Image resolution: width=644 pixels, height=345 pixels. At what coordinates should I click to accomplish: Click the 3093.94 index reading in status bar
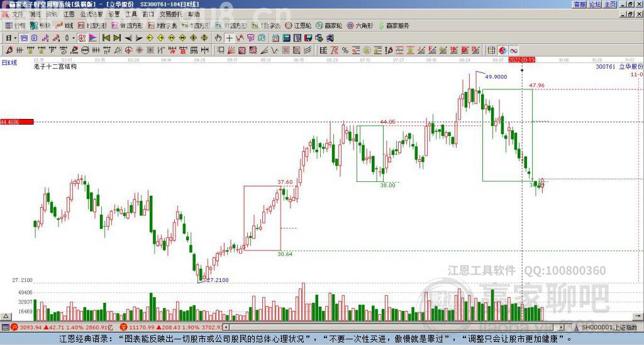coord(30,327)
